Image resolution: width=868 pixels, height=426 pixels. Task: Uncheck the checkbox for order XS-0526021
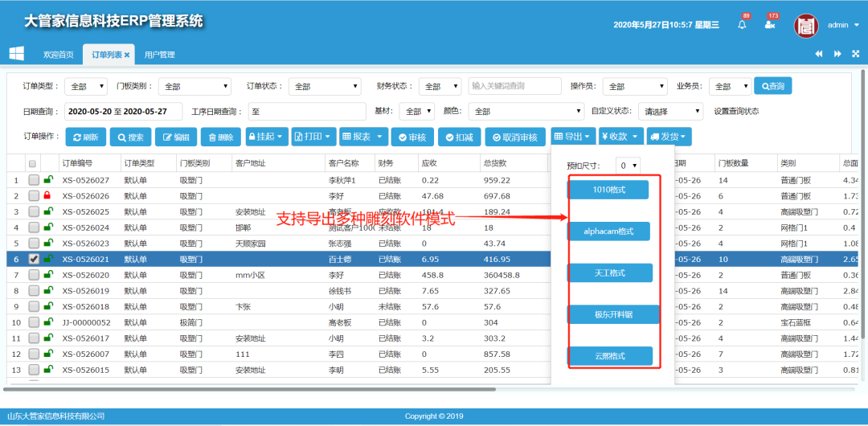tap(34, 260)
